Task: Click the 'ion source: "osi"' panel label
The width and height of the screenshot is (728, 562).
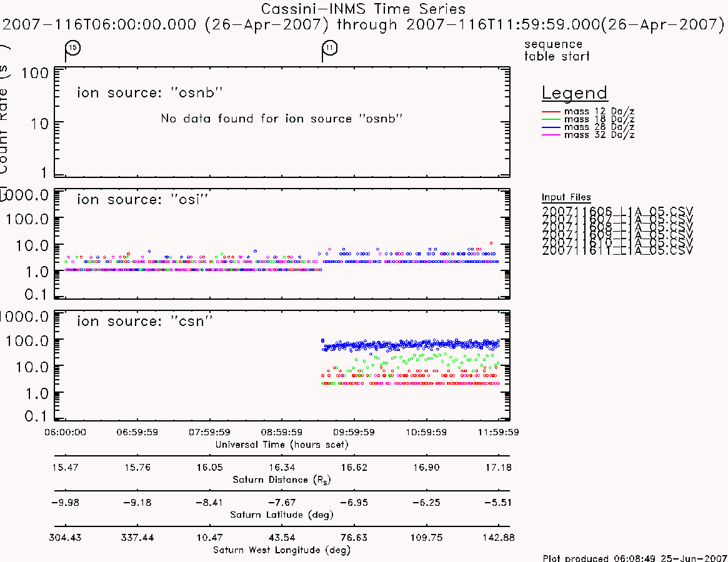Action: coord(142,199)
